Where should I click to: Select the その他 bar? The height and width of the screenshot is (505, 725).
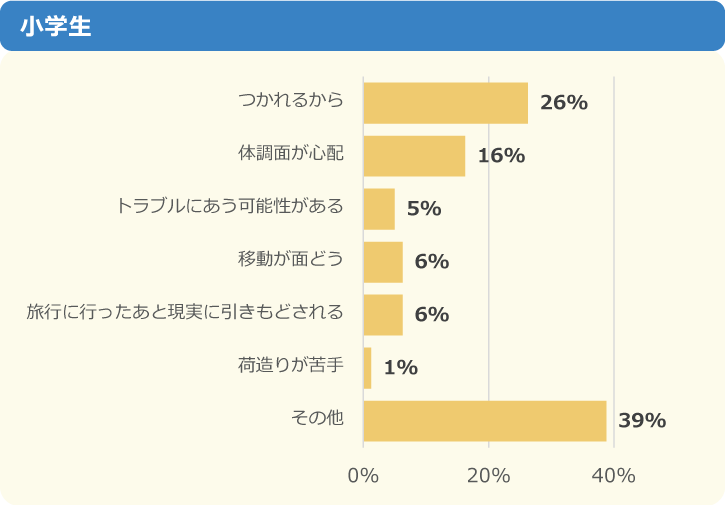click(x=485, y=421)
